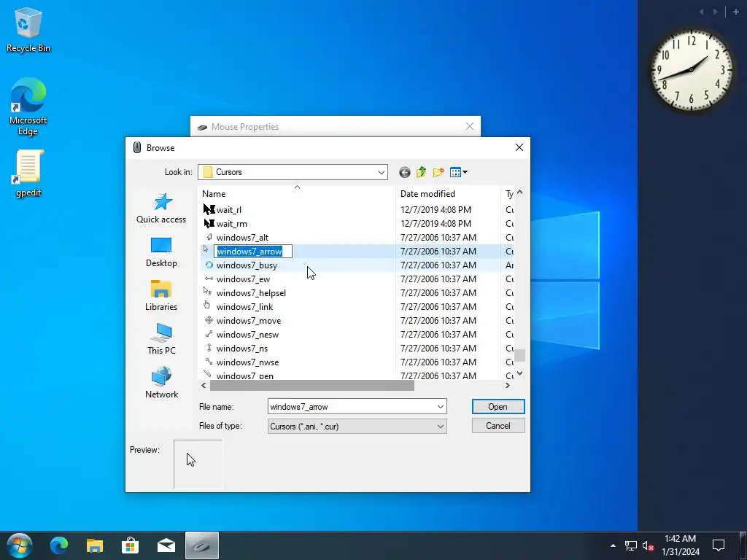Screen dimensions: 747x560
Task: Open the View menu icon
Action: [x=458, y=172]
